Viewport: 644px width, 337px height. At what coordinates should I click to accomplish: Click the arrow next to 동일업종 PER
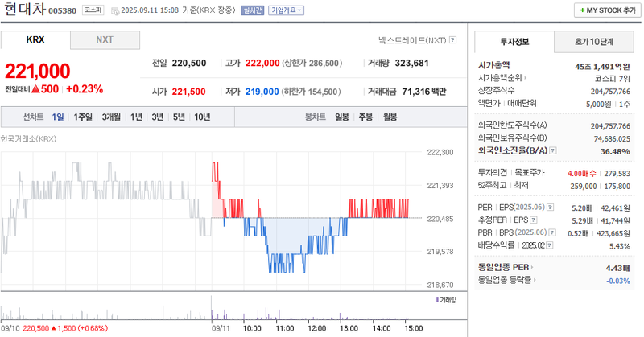pyautogui.click(x=532, y=267)
